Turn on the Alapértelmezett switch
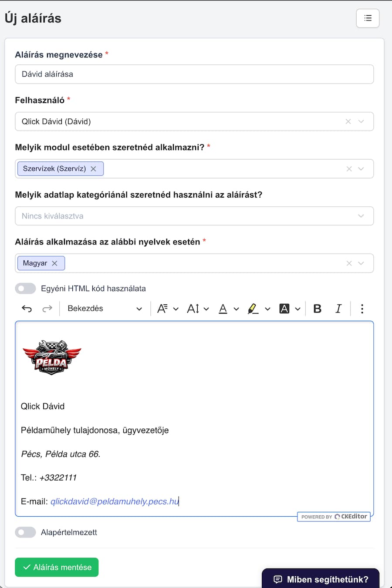Screen dimensions: 392x588 click(25, 532)
